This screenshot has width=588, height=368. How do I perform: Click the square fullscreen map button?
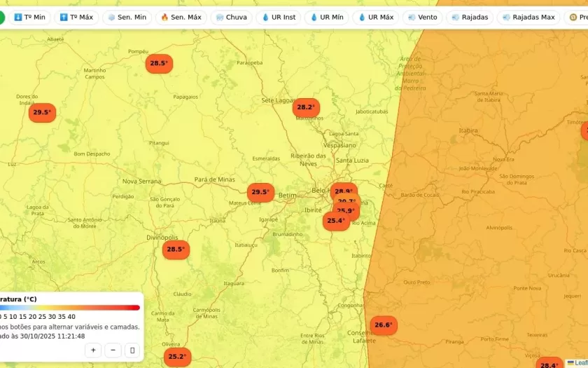tap(132, 350)
